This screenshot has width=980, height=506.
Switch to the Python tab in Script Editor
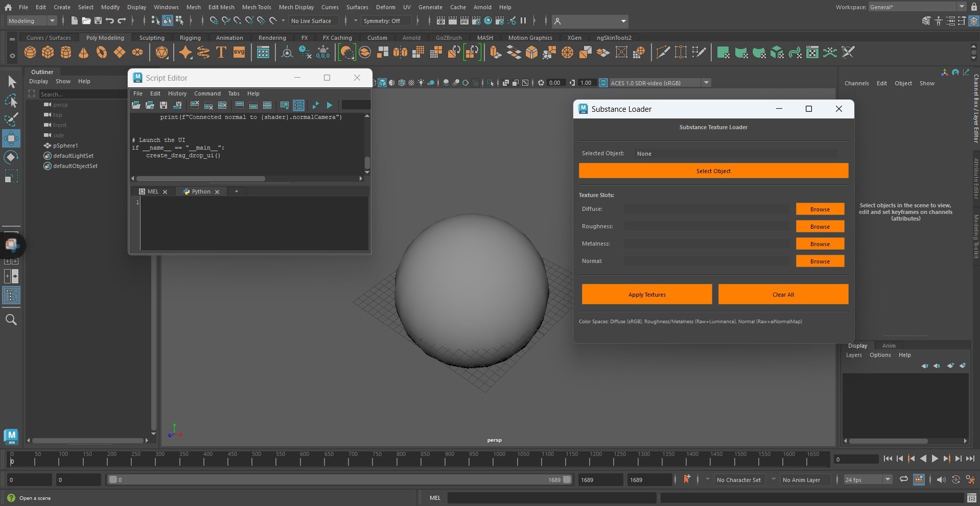point(201,191)
